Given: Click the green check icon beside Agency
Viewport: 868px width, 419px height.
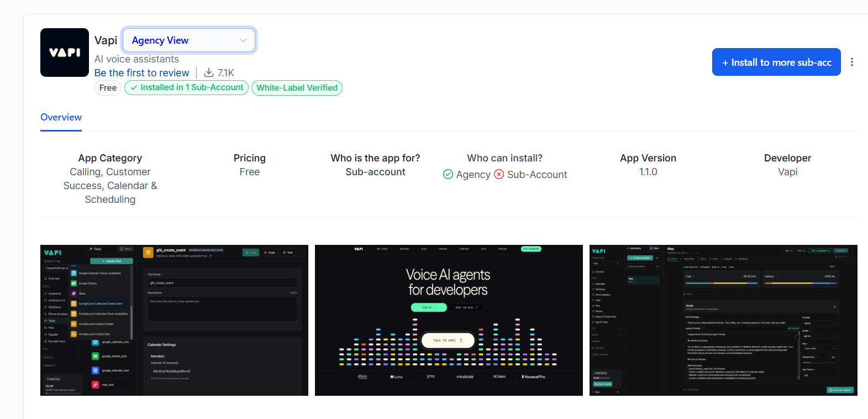Looking at the screenshot, I should tap(448, 175).
